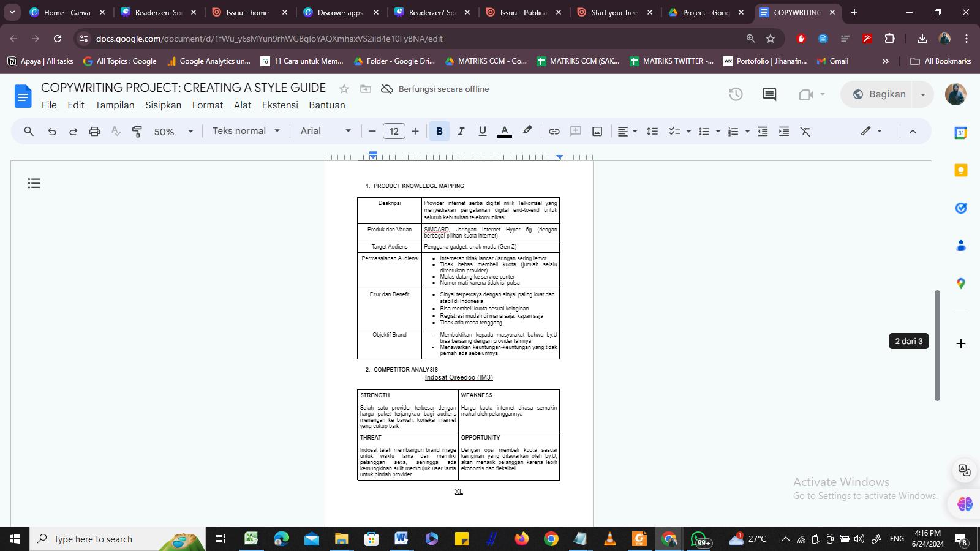The width and height of the screenshot is (980, 551).
Task: Open the Sisipkan menu
Action: (163, 105)
